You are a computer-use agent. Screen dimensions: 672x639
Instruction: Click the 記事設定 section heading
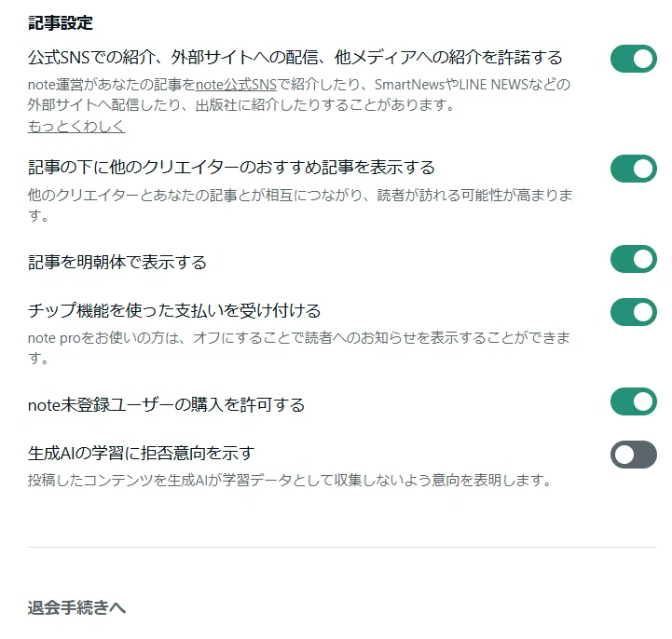[x=61, y=22]
